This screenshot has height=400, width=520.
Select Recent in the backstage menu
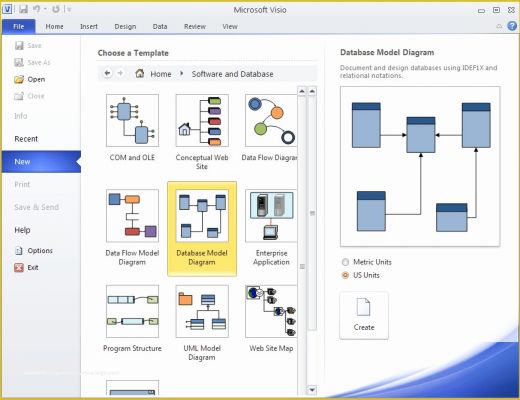coord(26,139)
